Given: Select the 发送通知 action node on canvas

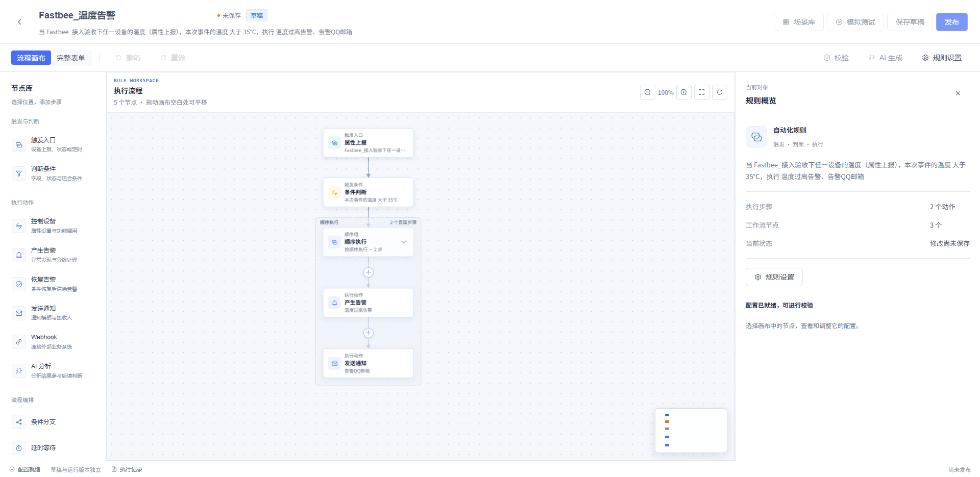Looking at the screenshot, I should pyautogui.click(x=368, y=363).
